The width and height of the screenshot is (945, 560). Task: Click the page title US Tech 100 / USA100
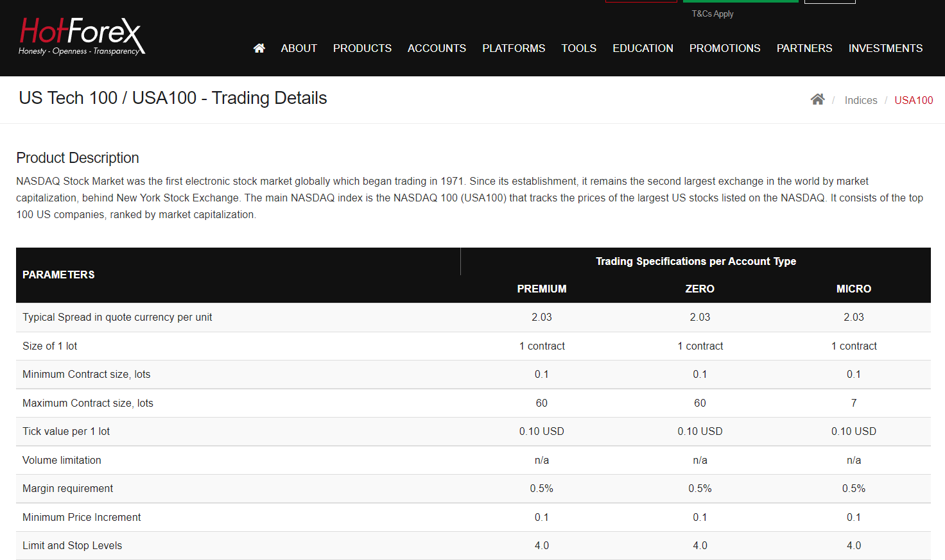coord(173,98)
